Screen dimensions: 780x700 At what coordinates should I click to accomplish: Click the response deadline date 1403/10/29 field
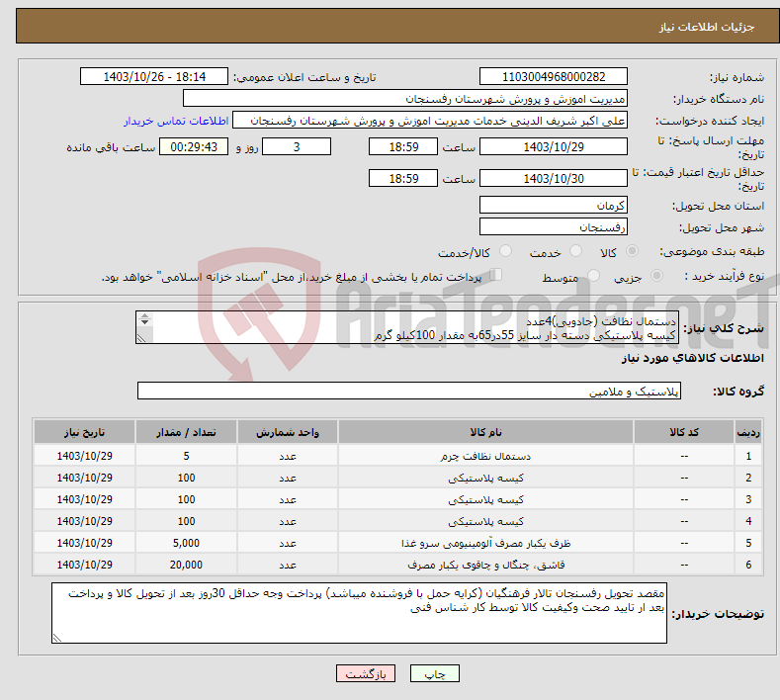(554, 146)
